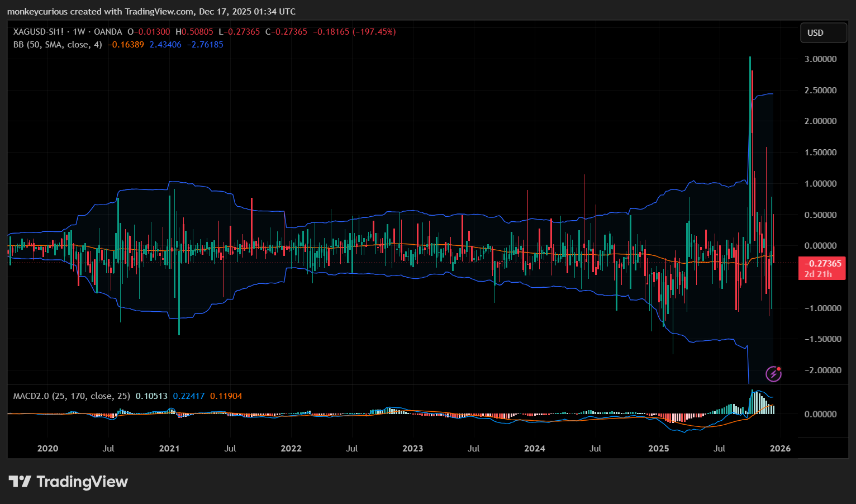This screenshot has width=856, height=504.
Task: Select the BB (50, SMA, close, 4) legend
Action: point(58,45)
